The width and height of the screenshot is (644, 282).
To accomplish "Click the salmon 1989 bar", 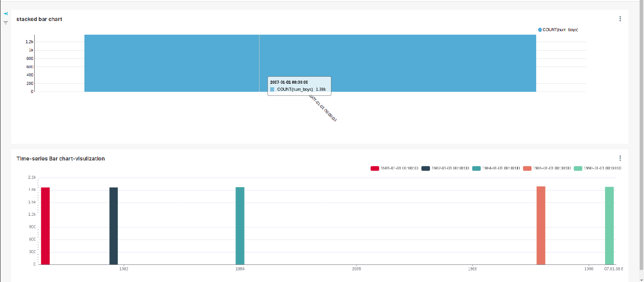I will 541,226.
